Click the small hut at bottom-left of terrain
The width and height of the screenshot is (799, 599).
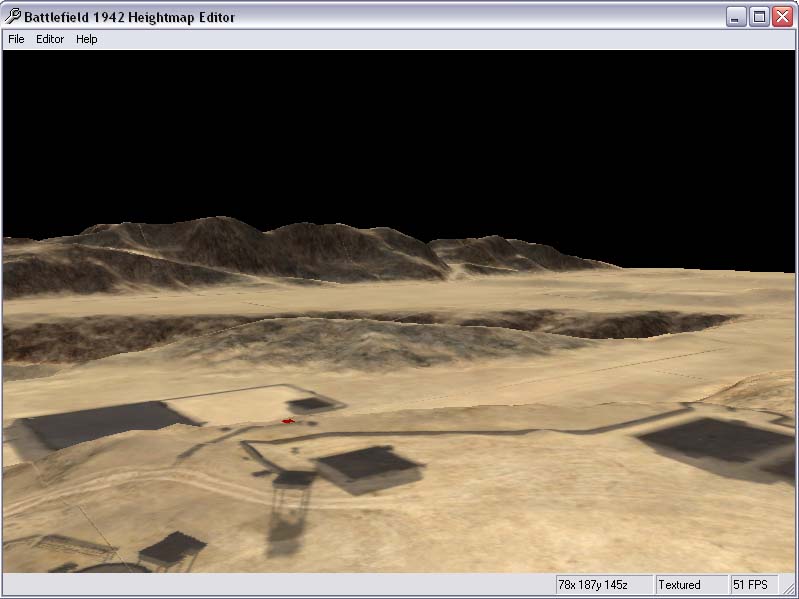pyautogui.click(x=172, y=549)
